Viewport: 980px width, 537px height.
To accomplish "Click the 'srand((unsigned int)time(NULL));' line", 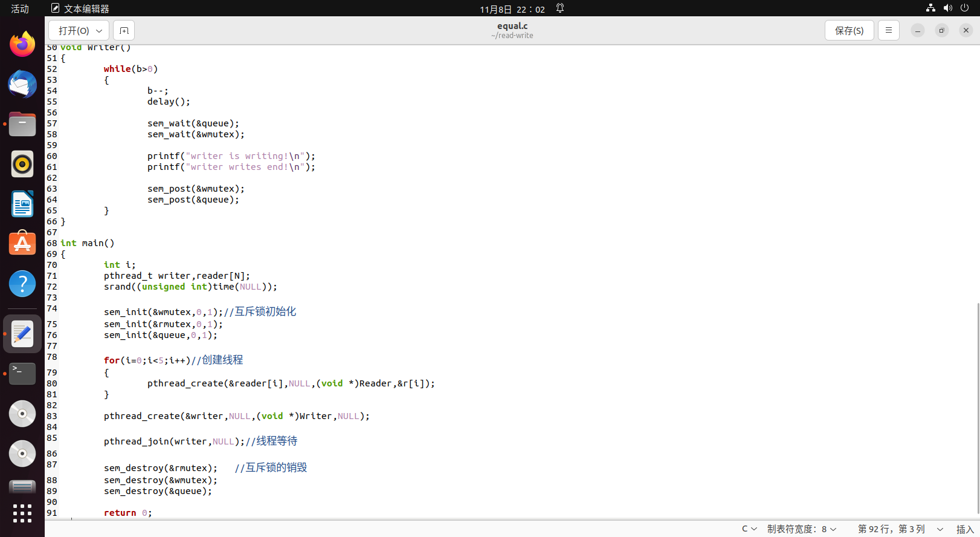I will (x=190, y=287).
